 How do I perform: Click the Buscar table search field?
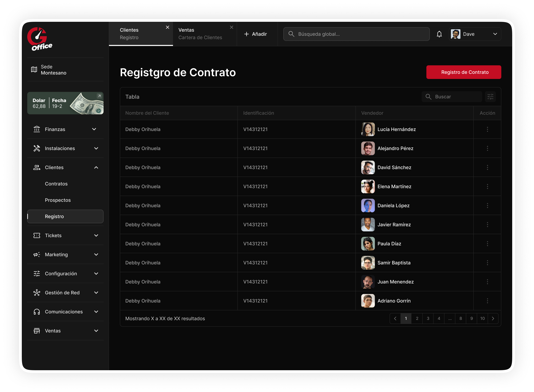click(452, 97)
